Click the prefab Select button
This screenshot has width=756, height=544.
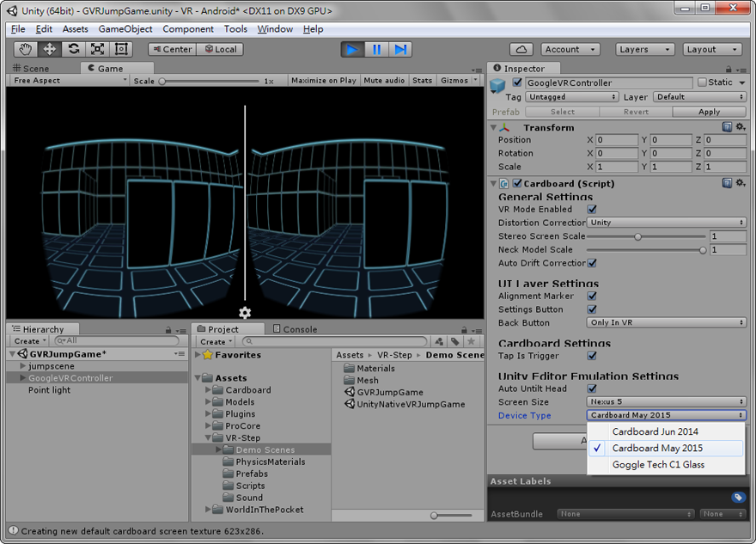[x=562, y=112]
